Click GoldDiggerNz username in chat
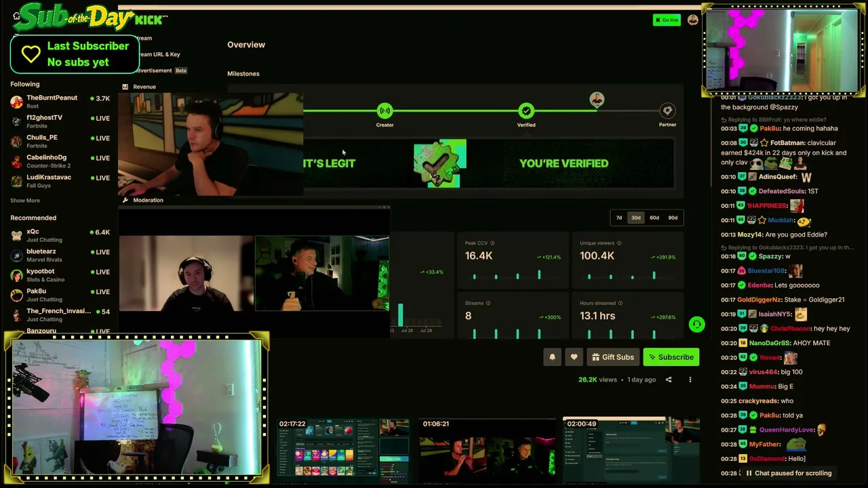This screenshot has height=488, width=868. click(758, 300)
